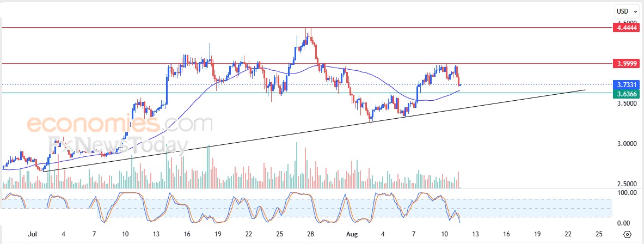The height and width of the screenshot is (244, 644).
Task: Select the 3.7331 current price label
Action: click(x=626, y=85)
